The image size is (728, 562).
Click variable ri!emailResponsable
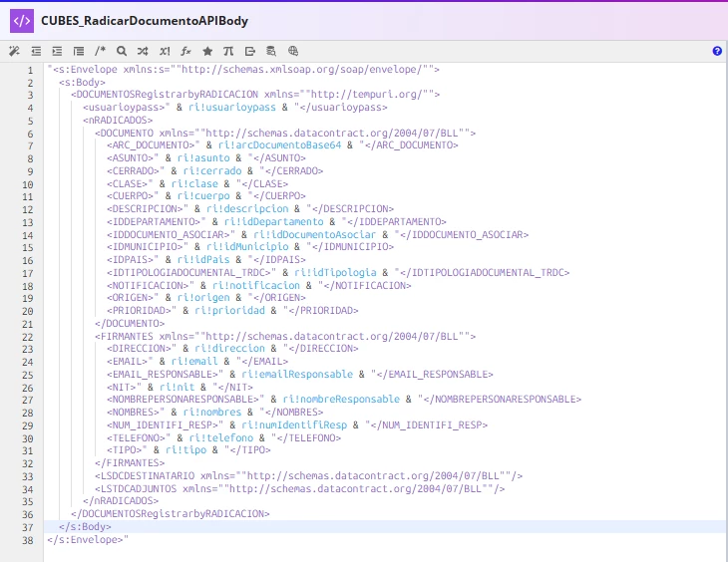(297, 375)
